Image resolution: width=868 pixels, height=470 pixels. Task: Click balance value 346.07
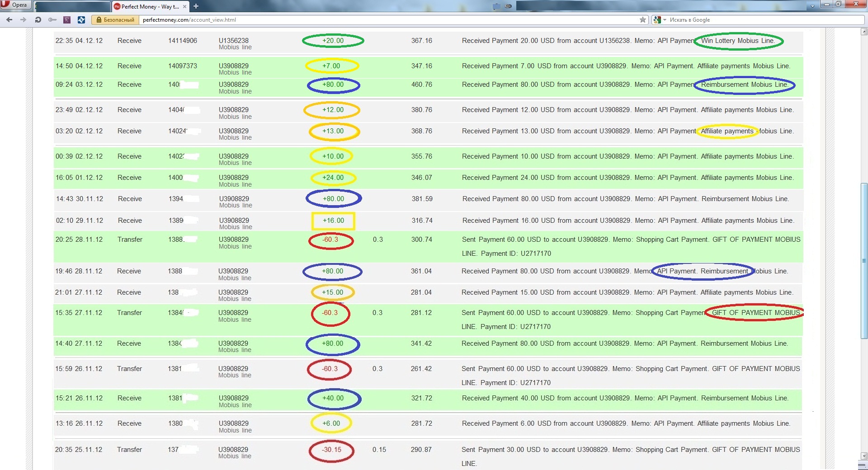[x=422, y=178]
